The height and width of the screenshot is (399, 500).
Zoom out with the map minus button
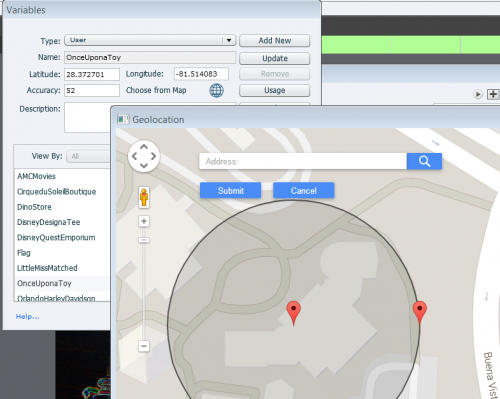pyautogui.click(x=144, y=346)
